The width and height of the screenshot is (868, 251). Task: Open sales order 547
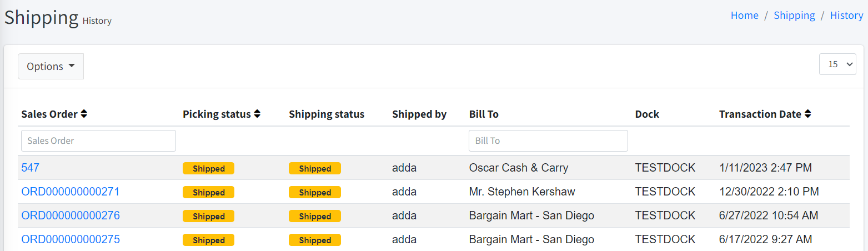[x=31, y=168]
